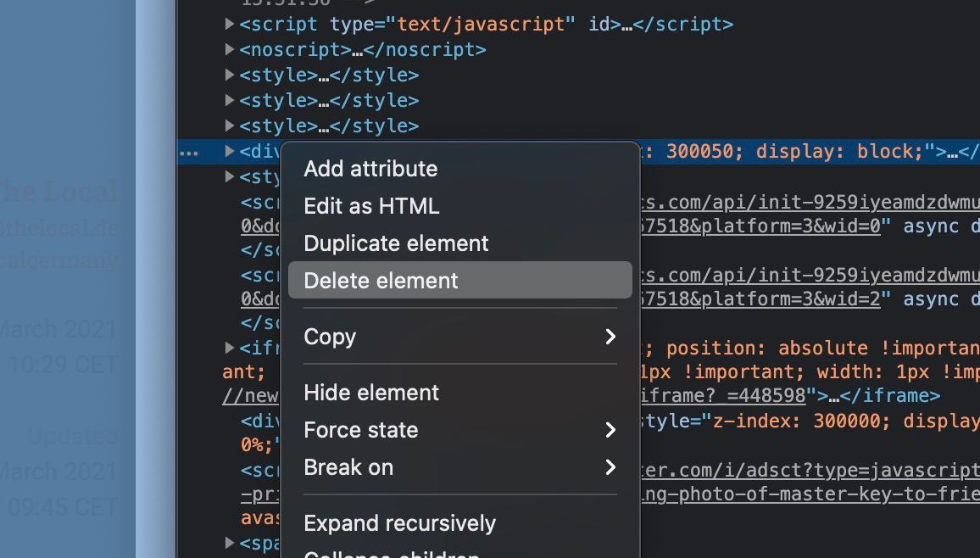Click the Break on chevron arrow
This screenshot has height=558, width=980.
tap(610, 467)
